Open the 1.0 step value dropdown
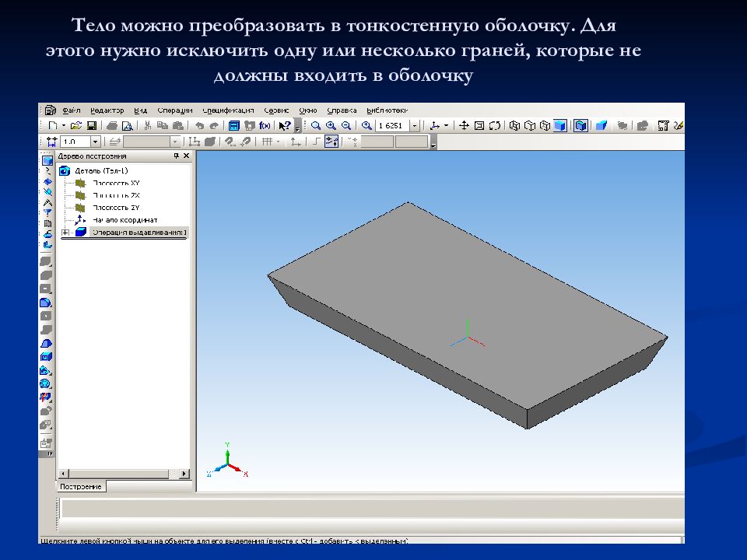Viewport: 747px width, 560px height. click(x=95, y=142)
